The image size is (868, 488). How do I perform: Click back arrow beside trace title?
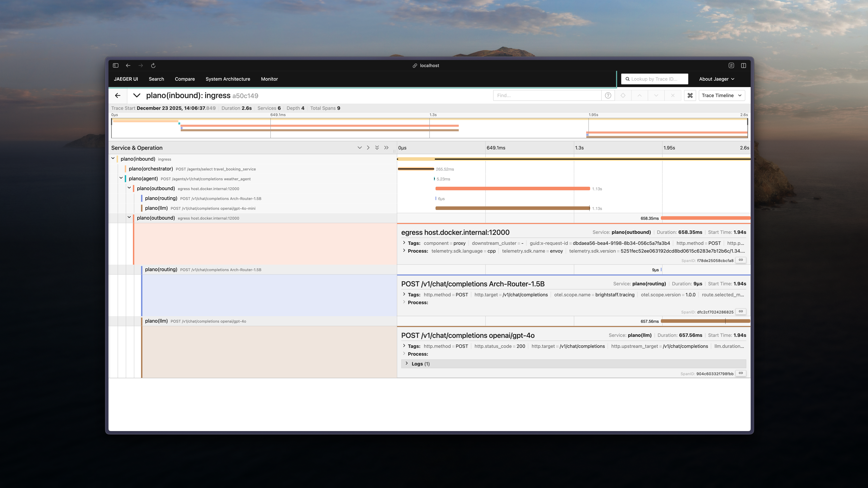coord(118,96)
